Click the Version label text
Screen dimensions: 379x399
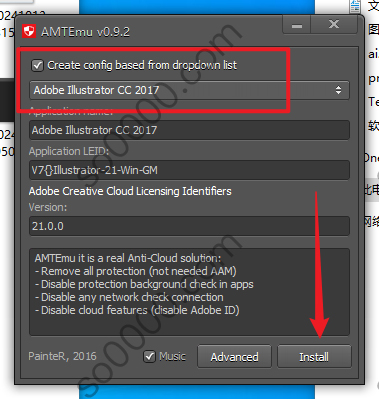click(48, 207)
